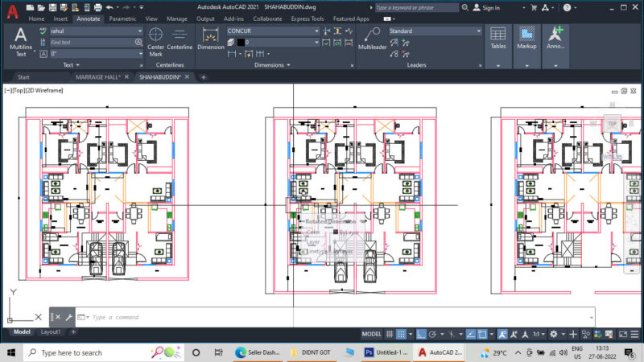Choose the Multileader tool

372,39
